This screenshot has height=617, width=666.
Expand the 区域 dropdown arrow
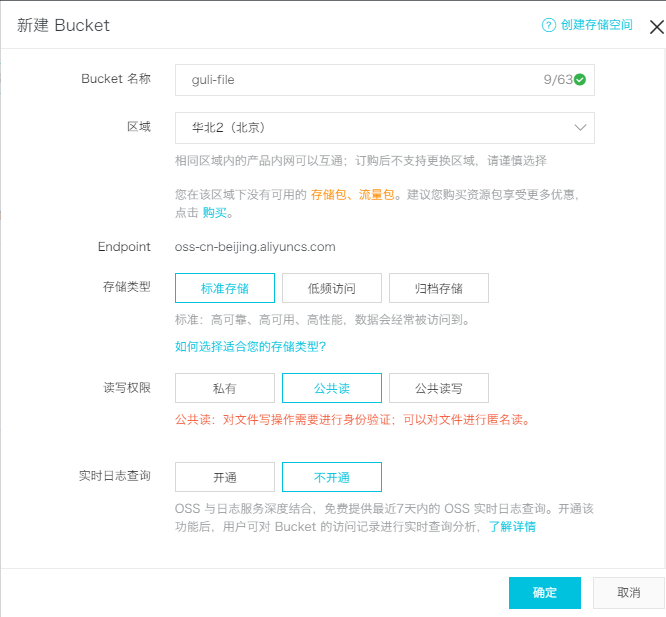580,128
